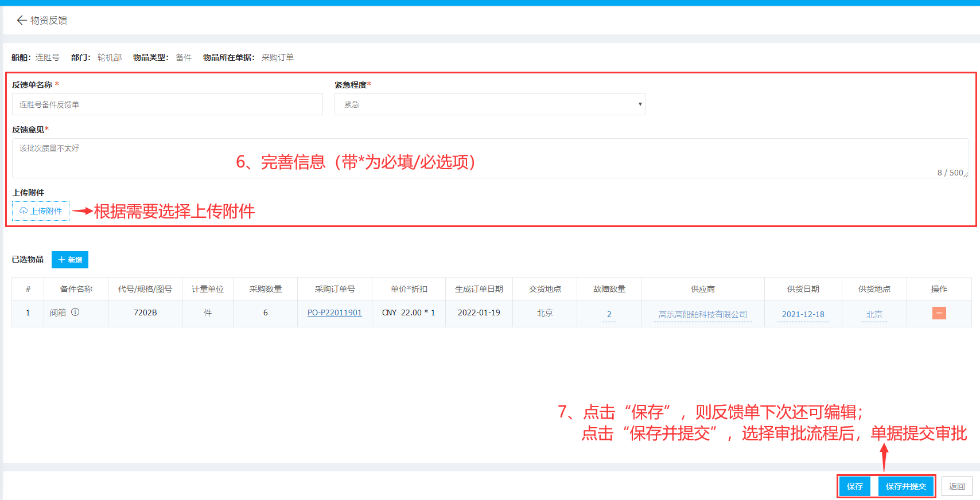Select the 采购订单号 column header
This screenshot has height=500, width=980.
pyautogui.click(x=335, y=289)
